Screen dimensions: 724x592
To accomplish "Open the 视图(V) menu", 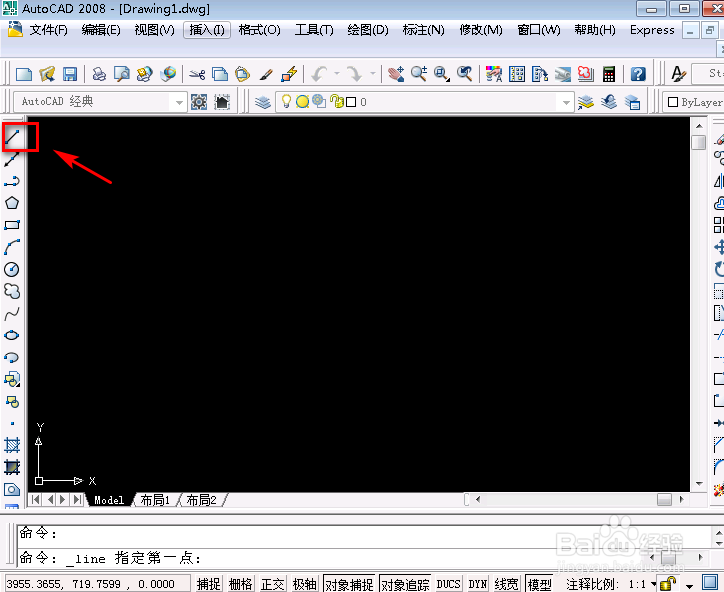I will click(155, 30).
